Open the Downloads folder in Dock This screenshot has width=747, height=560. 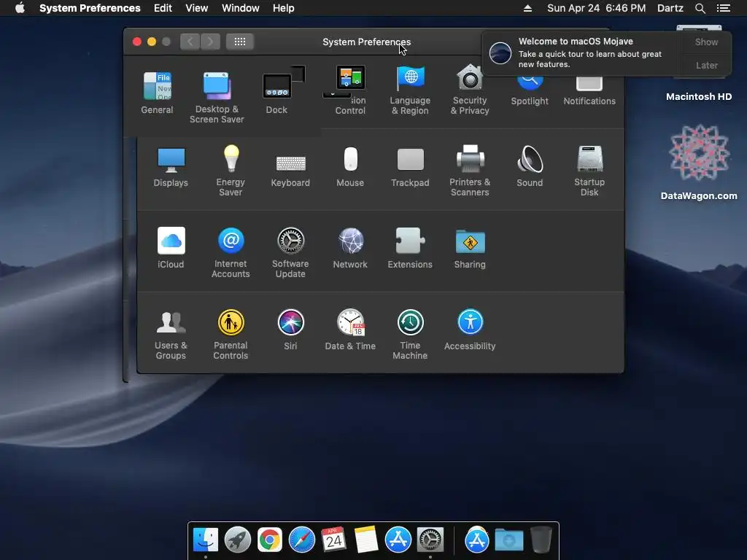508,540
